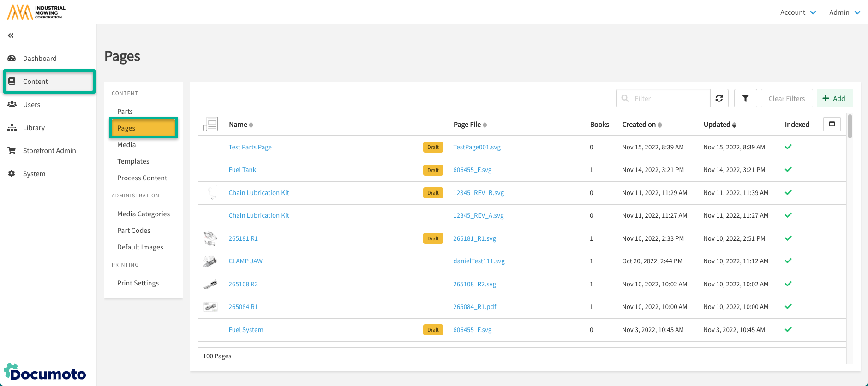This screenshot has width=868, height=386.
Task: Sort the table by Name column
Action: (241, 125)
